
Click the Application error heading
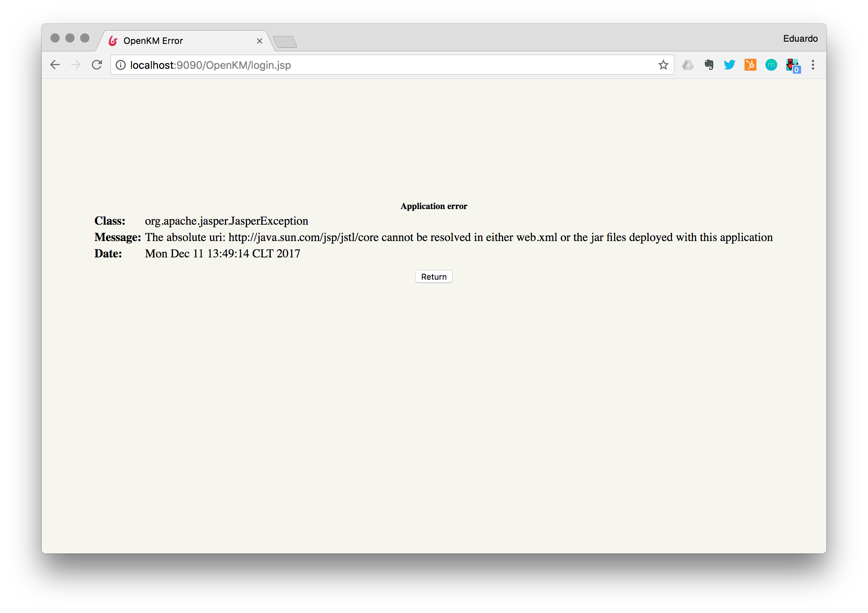click(x=434, y=206)
